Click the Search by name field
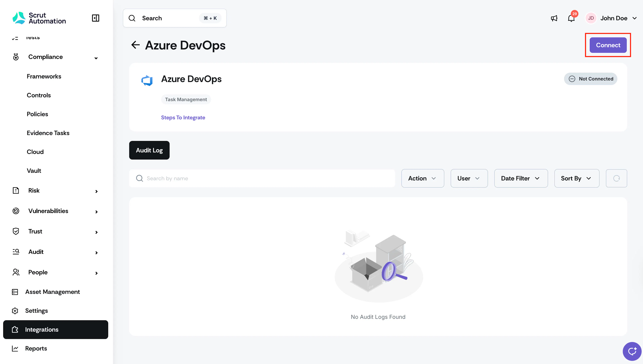This screenshot has width=643, height=364. [262, 178]
